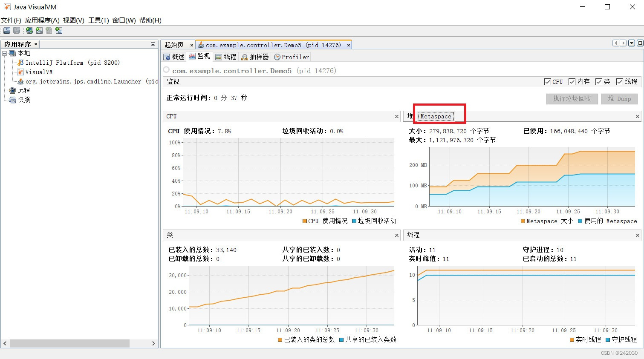Click the tree horizontal scrollbar thumb
Image resolution: width=644 pixels, height=359 pixels.
click(x=69, y=343)
